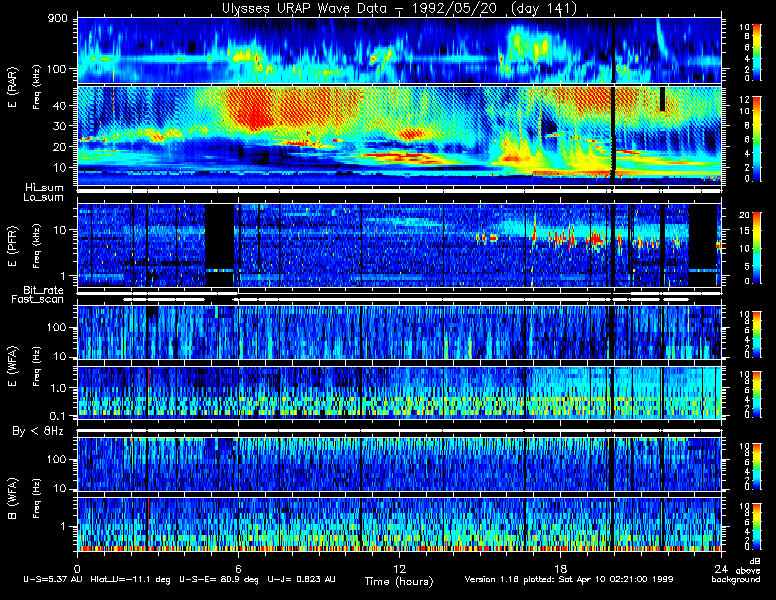Click the Lo_sum label

point(44,198)
